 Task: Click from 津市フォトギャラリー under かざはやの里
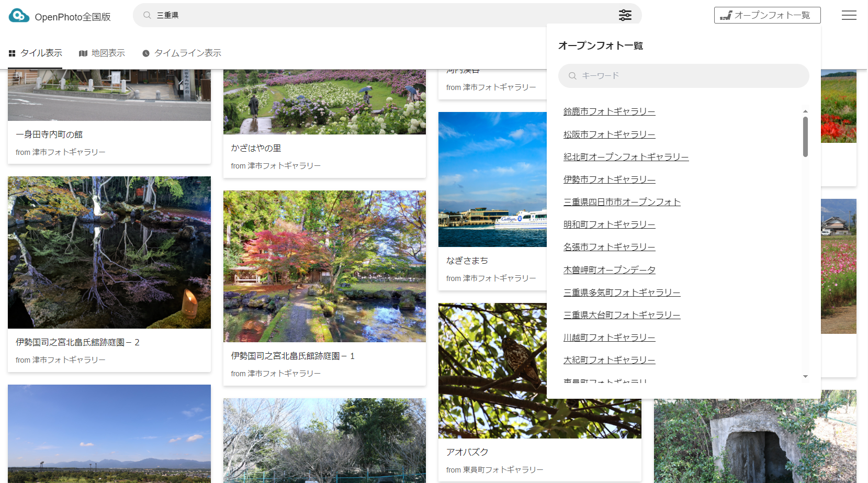click(276, 166)
